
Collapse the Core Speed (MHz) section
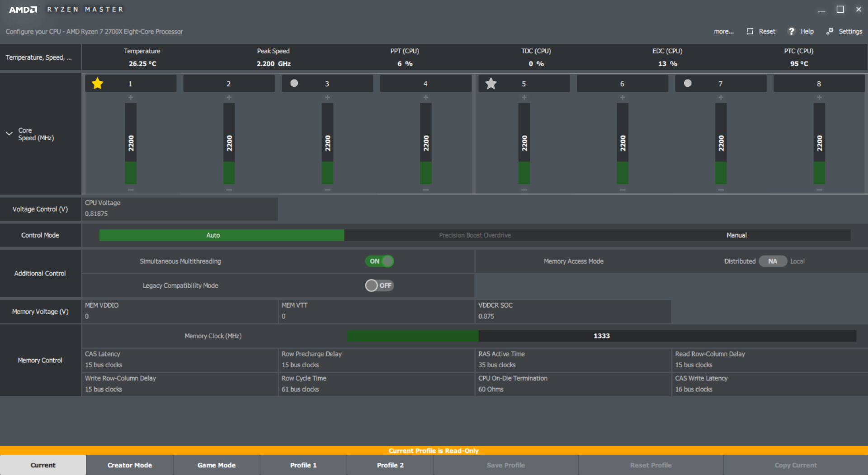coord(9,134)
